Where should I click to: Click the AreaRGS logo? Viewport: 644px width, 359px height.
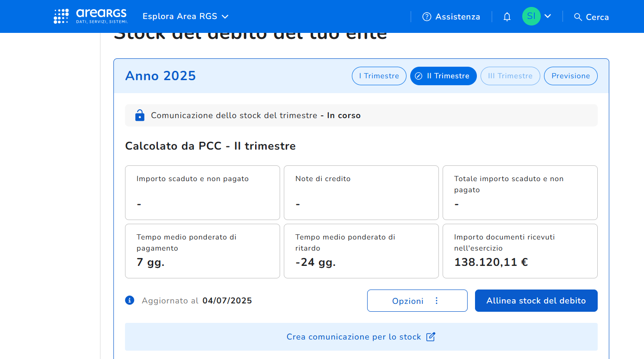coord(91,16)
